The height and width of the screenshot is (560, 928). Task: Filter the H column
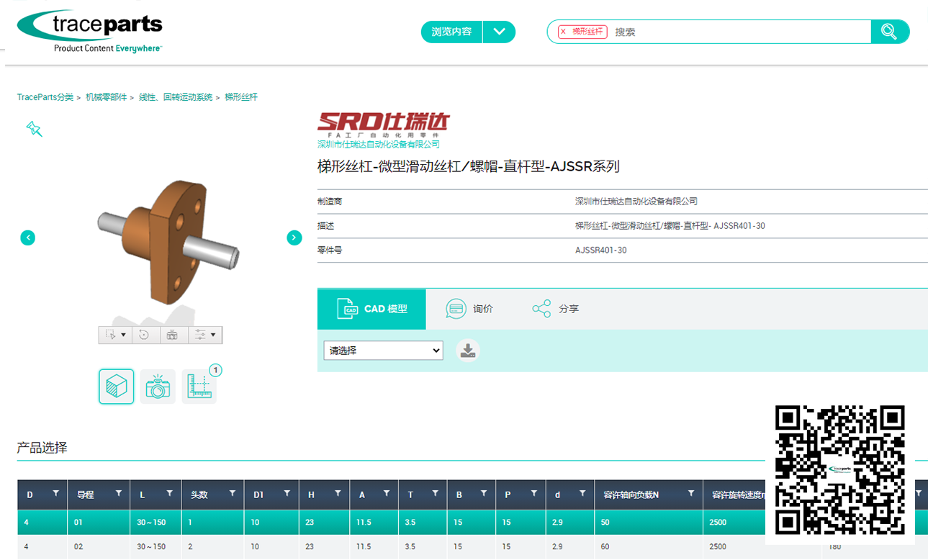coord(337,494)
